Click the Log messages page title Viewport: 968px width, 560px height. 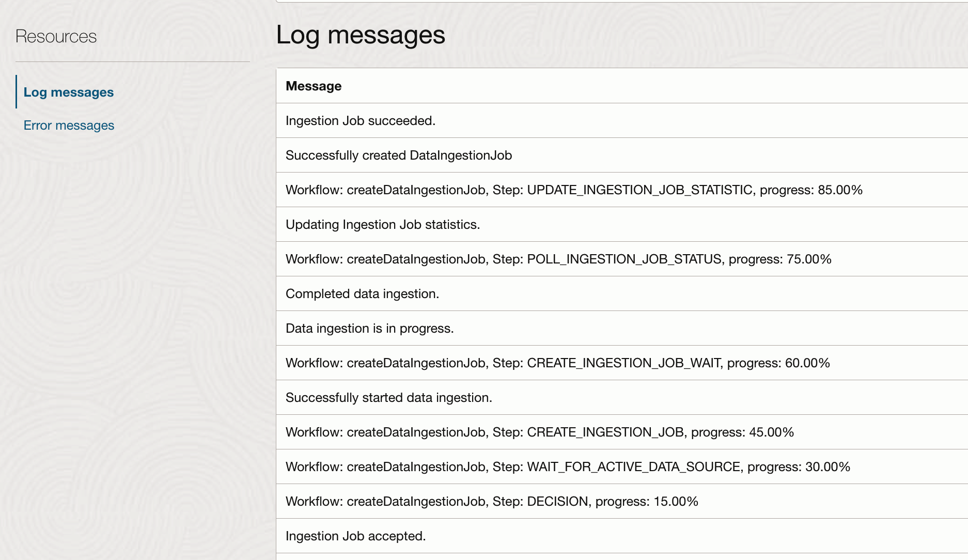pos(360,35)
